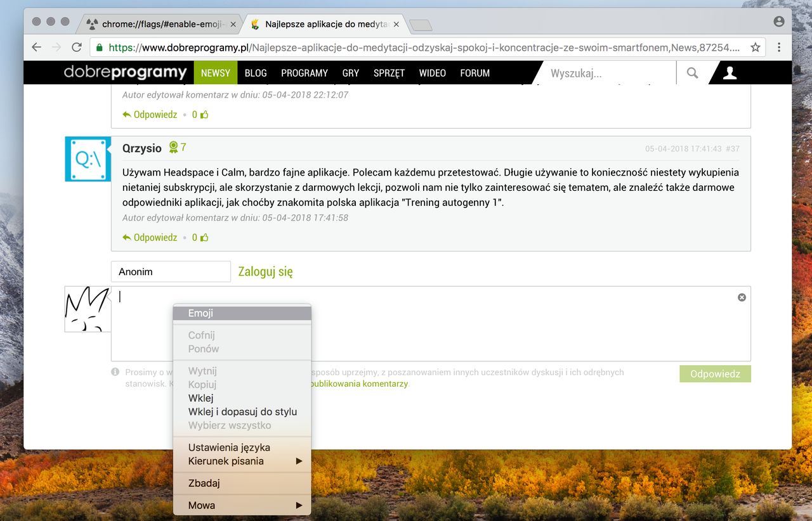Viewport: 812px width, 521px height.
Task: Focus the Anonim name field
Action: pos(171,272)
